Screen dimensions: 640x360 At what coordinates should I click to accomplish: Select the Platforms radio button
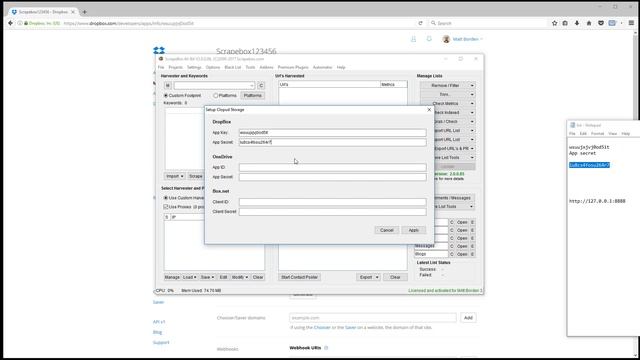coord(216,96)
